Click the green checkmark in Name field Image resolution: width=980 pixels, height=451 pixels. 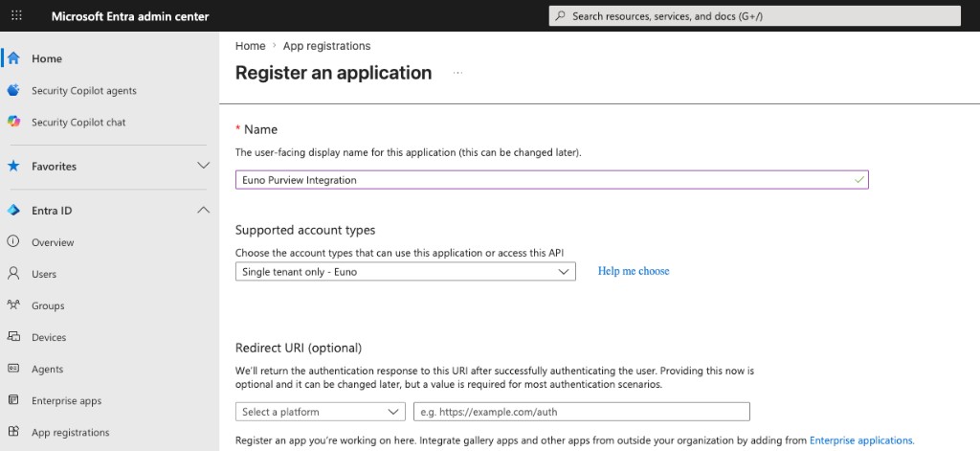point(859,179)
